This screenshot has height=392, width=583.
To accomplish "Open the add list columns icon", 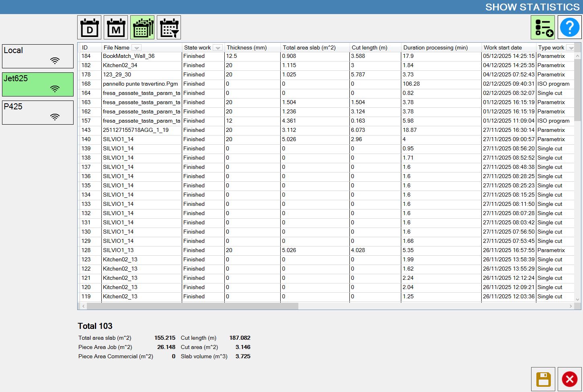I will [543, 27].
